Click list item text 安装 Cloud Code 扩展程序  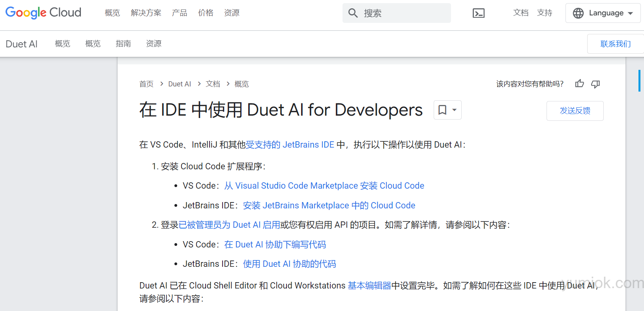click(x=213, y=167)
